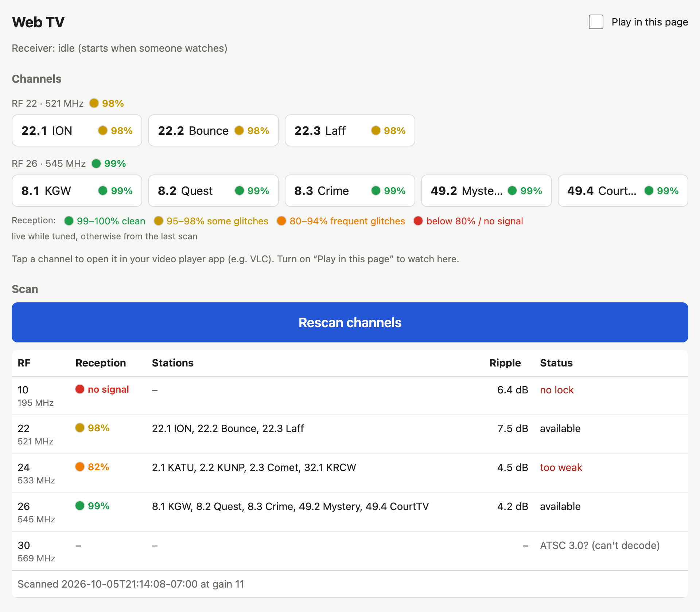Tune to channel 22.3 Laff
This screenshot has width=700, height=612.
pyautogui.click(x=350, y=130)
